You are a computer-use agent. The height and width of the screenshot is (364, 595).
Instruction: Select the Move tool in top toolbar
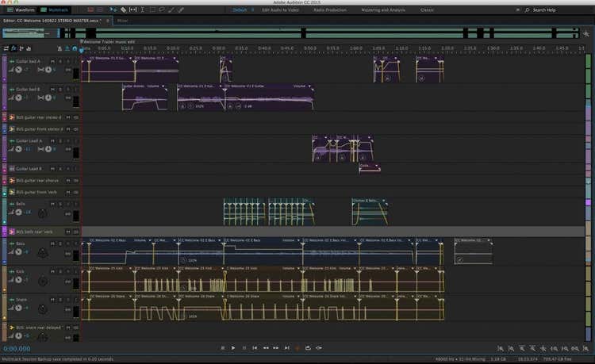pyautogui.click(x=113, y=10)
